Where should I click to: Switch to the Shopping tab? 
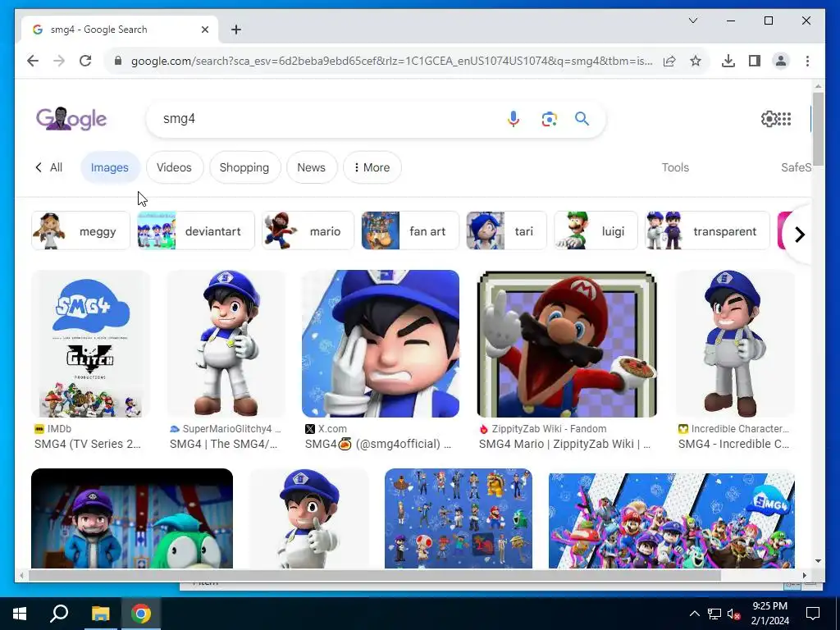(x=244, y=167)
